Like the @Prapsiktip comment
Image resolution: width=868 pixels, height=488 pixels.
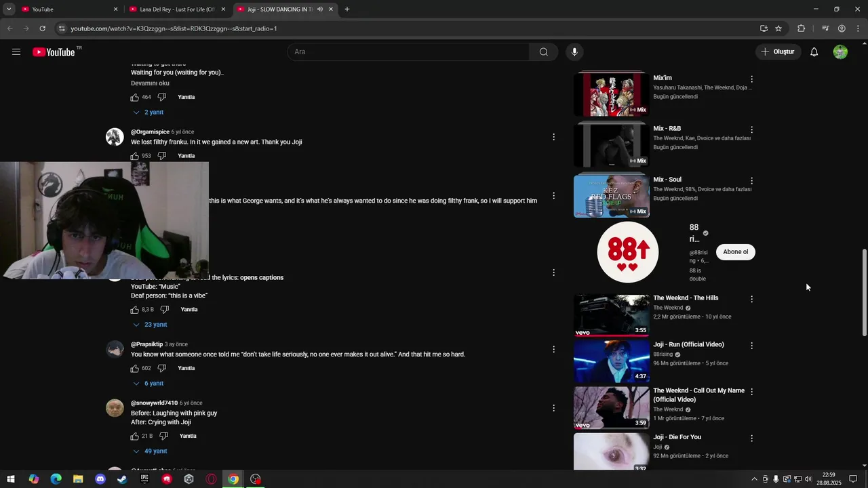coord(135,369)
